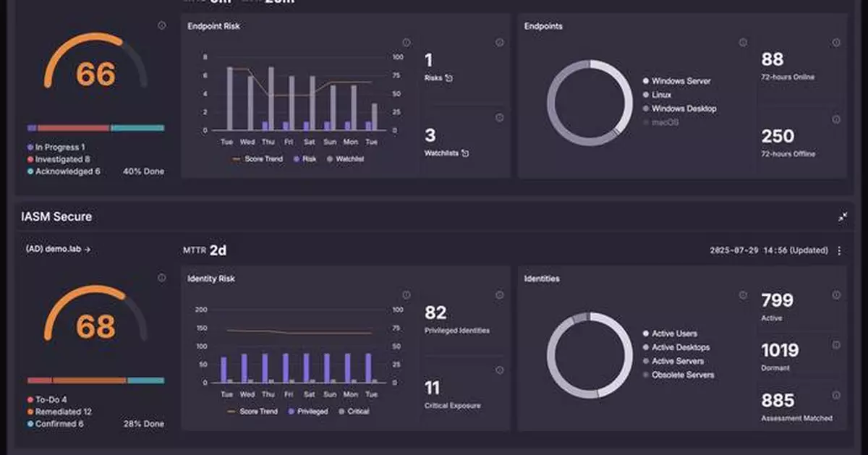Click info icon beside 88 72-hours Online
This screenshot has height=455, width=868.
pyautogui.click(x=836, y=43)
